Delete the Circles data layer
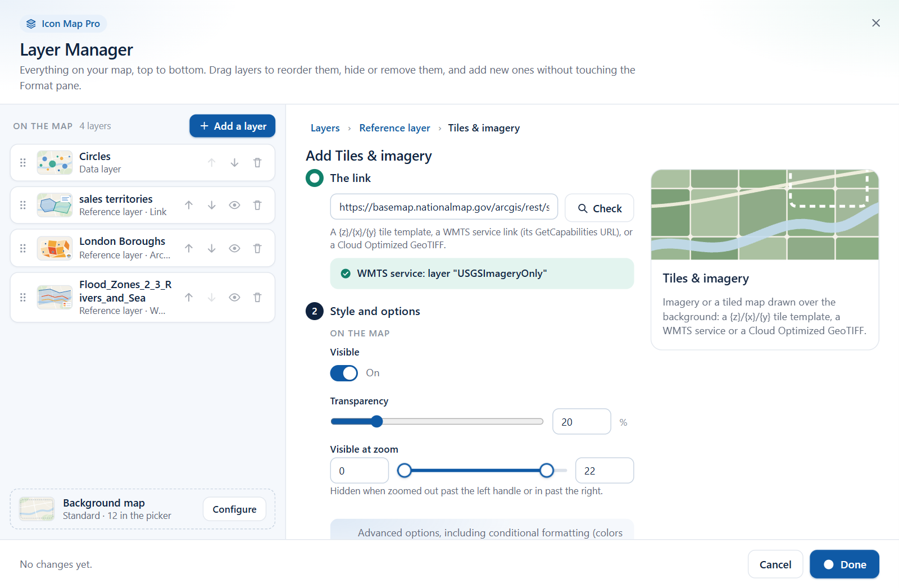 [x=257, y=163]
